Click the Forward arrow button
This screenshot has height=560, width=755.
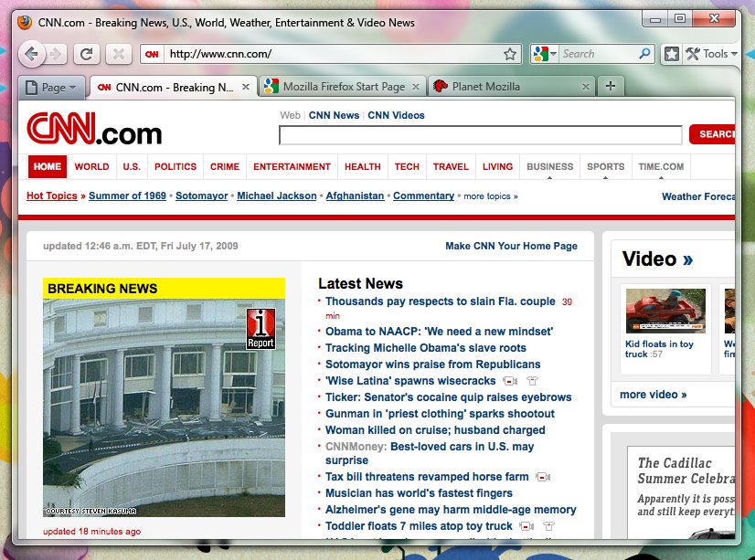[x=57, y=54]
